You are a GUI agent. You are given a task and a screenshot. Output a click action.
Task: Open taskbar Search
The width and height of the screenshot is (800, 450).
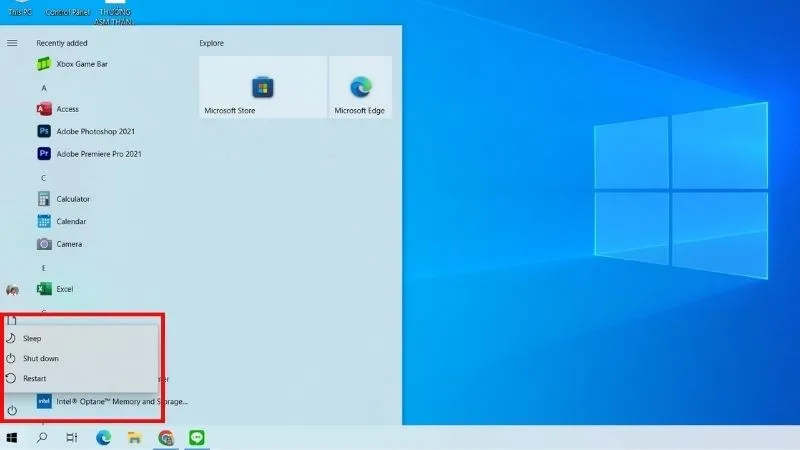point(42,437)
